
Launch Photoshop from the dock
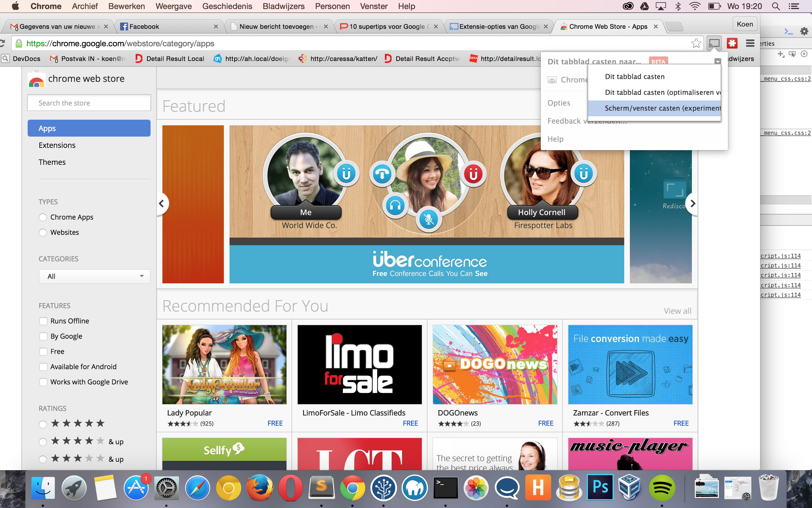coord(600,487)
